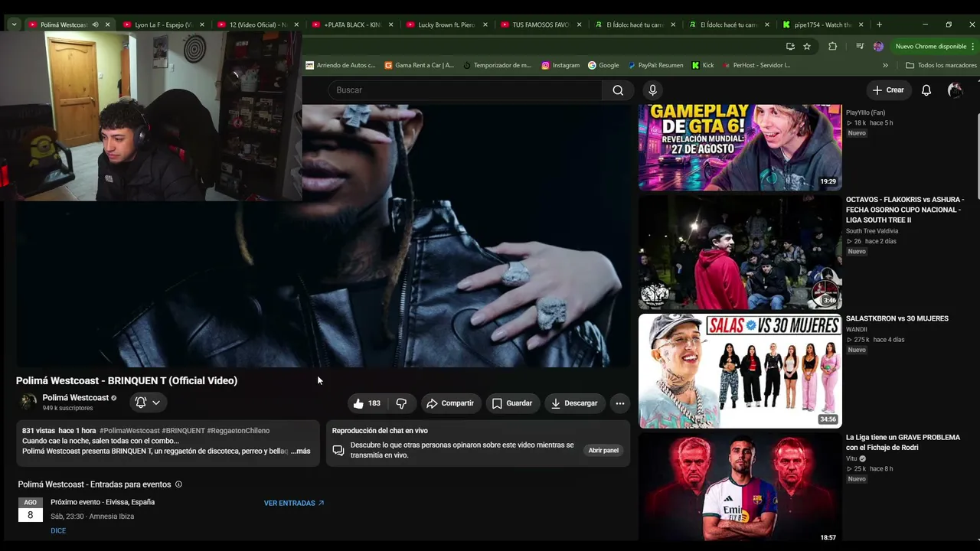Click the install app icon in address bar
This screenshot has width=980, height=551.
pyautogui.click(x=790, y=46)
